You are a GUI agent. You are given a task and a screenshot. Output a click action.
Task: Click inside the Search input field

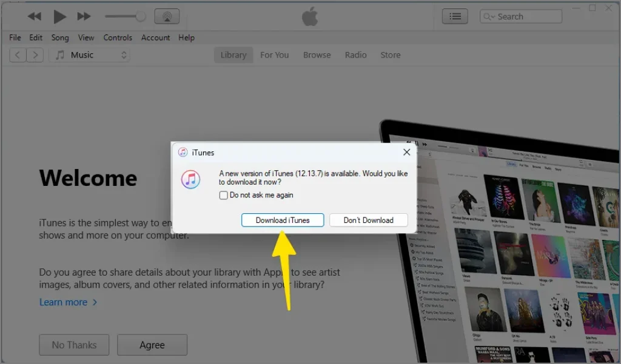(528, 16)
